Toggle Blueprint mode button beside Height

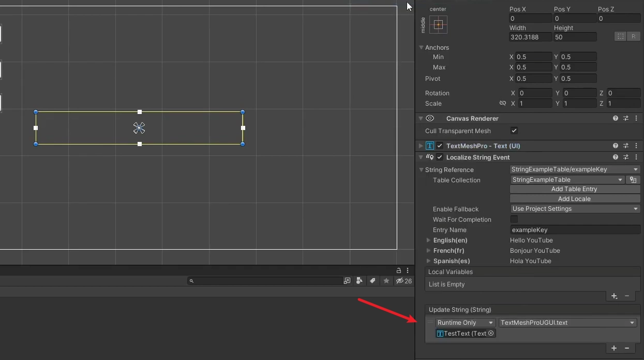[x=620, y=36]
